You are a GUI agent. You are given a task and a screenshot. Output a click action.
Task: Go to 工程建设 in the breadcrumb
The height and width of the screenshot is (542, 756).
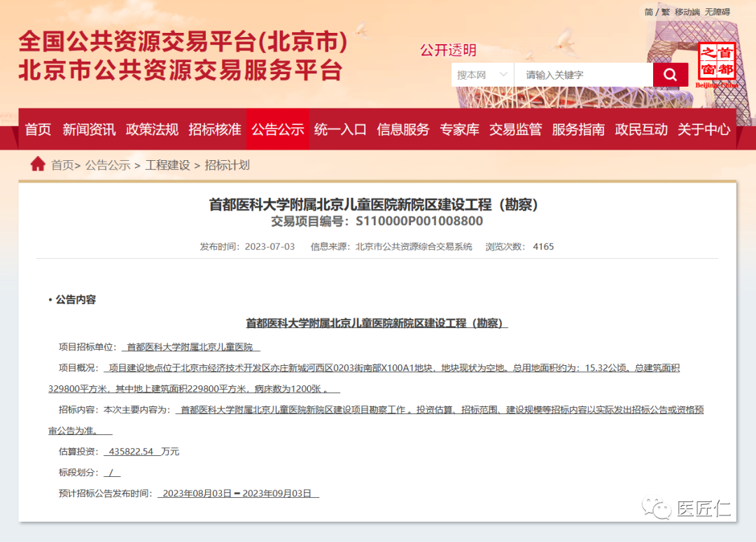(168, 165)
